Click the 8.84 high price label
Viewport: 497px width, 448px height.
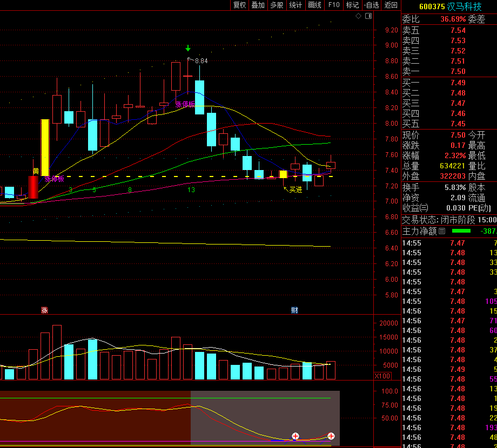point(202,61)
